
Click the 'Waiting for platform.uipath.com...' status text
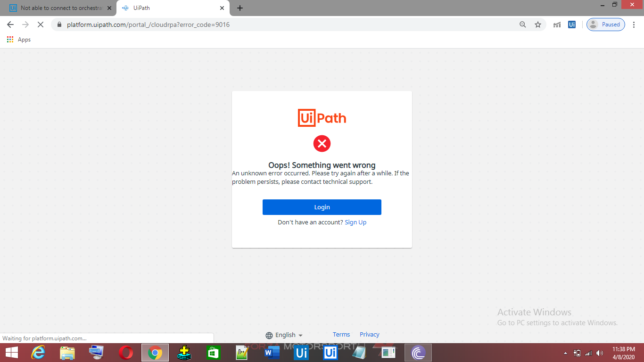coord(45,338)
